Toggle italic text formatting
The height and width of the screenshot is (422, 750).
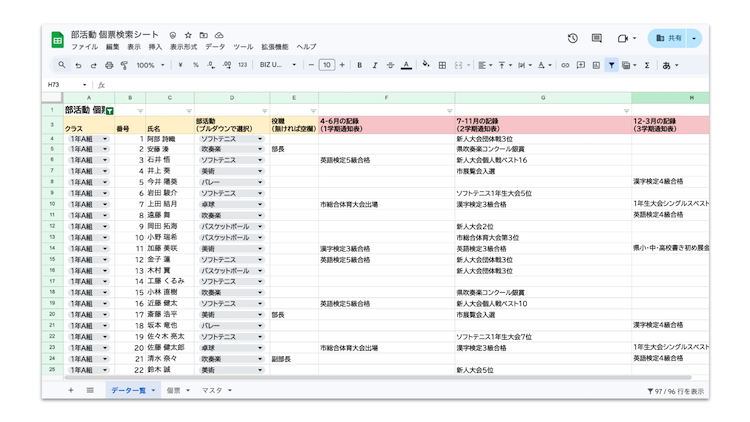point(375,65)
